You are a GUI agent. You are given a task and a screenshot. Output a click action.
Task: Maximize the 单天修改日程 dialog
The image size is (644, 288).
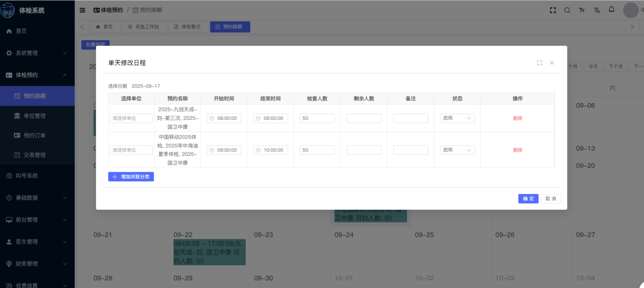click(x=539, y=63)
